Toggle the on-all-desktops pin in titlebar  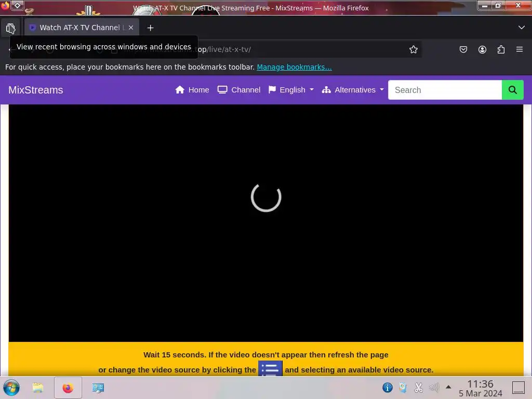17,5
